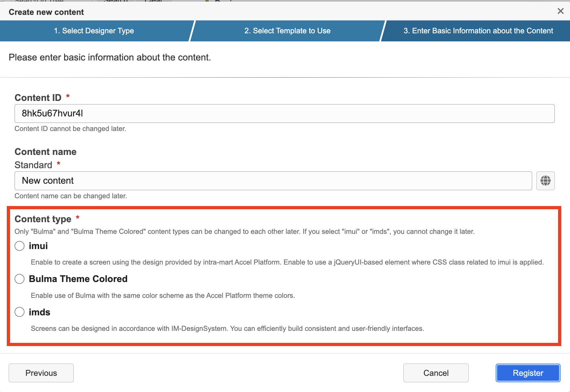Click the bold "imui" option label text
The height and width of the screenshot is (392, 570).
point(38,246)
